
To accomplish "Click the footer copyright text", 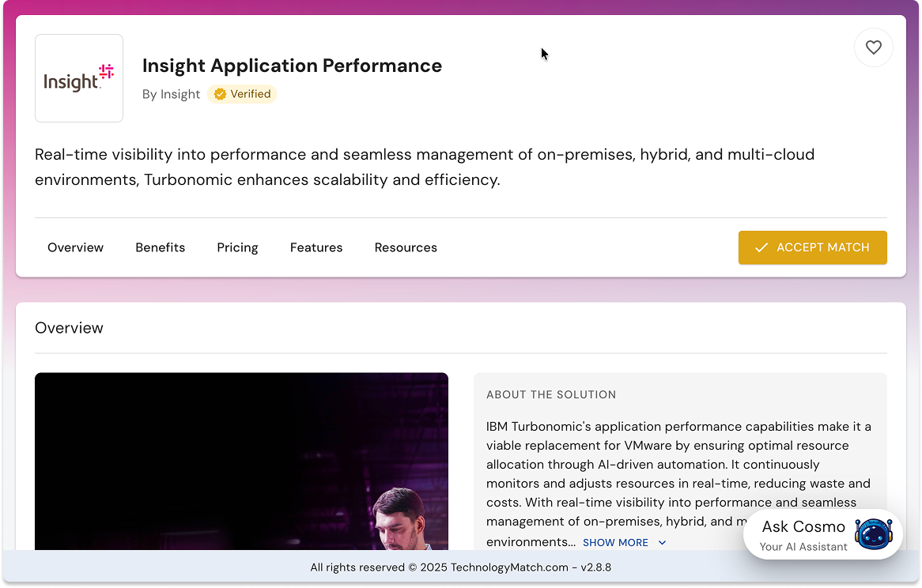I will point(460,567).
